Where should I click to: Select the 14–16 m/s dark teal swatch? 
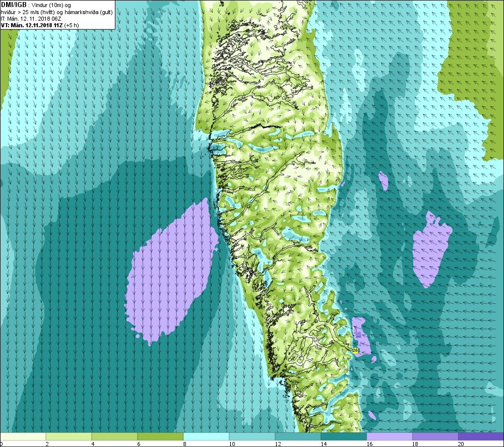(x=344, y=436)
